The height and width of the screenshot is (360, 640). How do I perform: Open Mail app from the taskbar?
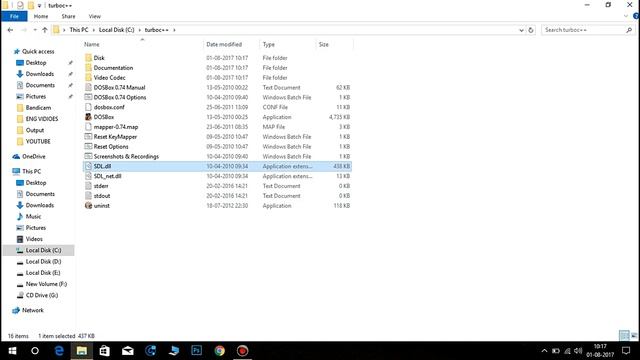click(x=128, y=351)
